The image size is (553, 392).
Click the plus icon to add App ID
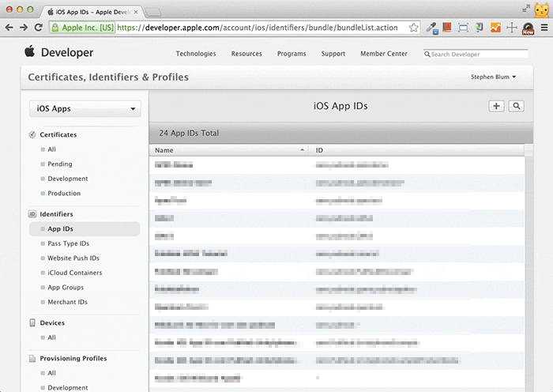tap(496, 106)
